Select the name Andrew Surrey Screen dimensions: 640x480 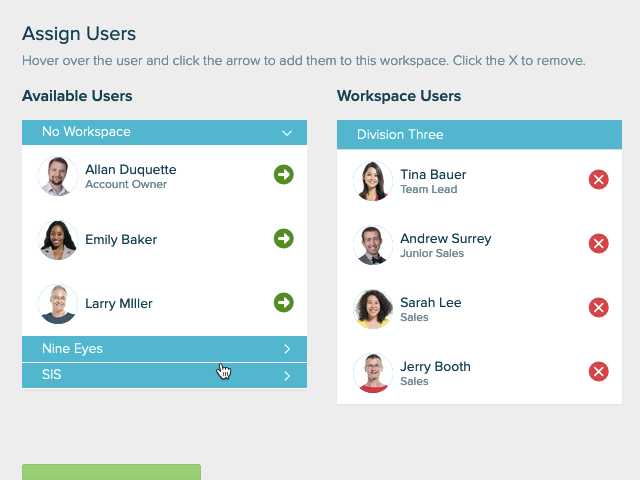(x=446, y=238)
